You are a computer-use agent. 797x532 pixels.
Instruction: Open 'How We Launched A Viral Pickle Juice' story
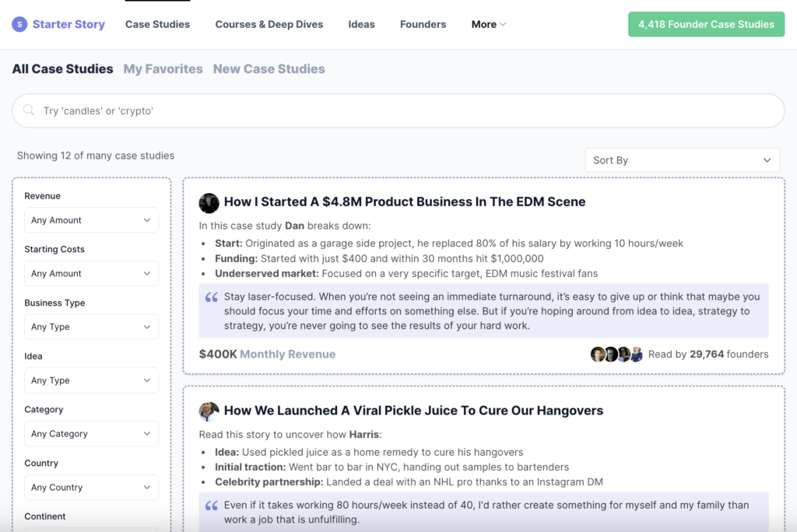pyautogui.click(x=413, y=411)
